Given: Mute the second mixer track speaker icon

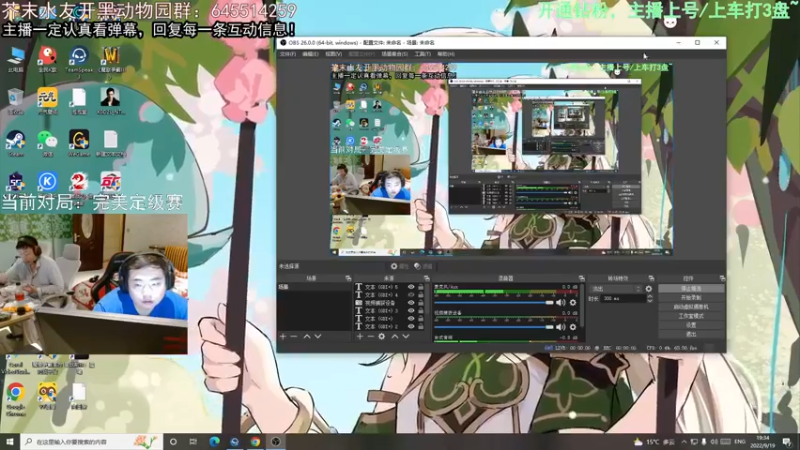Looking at the screenshot, I should tap(561, 327).
